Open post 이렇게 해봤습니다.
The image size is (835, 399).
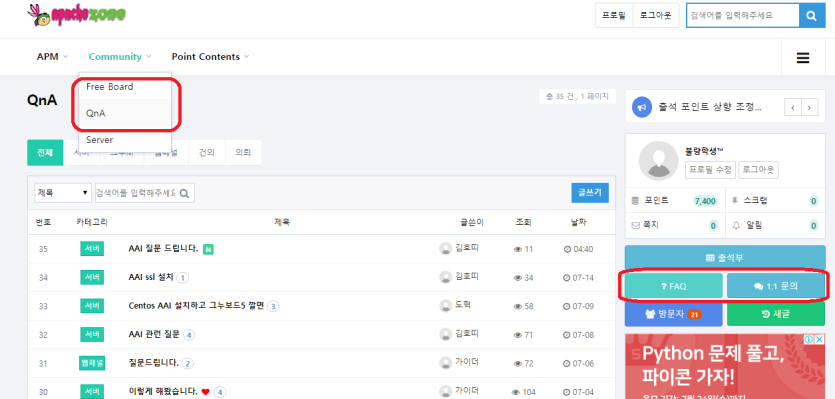point(163,392)
